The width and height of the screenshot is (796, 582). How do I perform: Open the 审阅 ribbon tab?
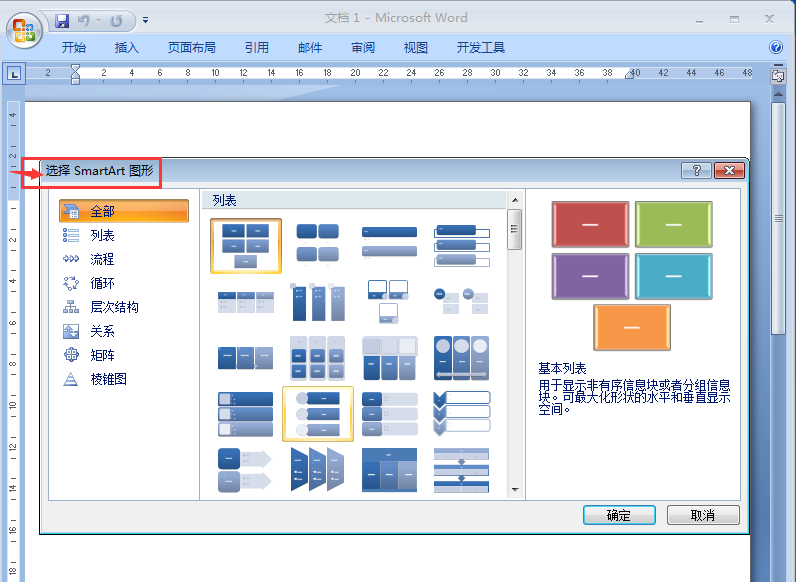363,48
